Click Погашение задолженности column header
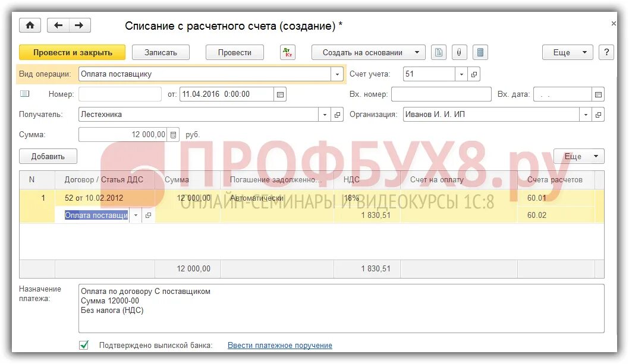The width and height of the screenshot is (629, 364). 277,179
